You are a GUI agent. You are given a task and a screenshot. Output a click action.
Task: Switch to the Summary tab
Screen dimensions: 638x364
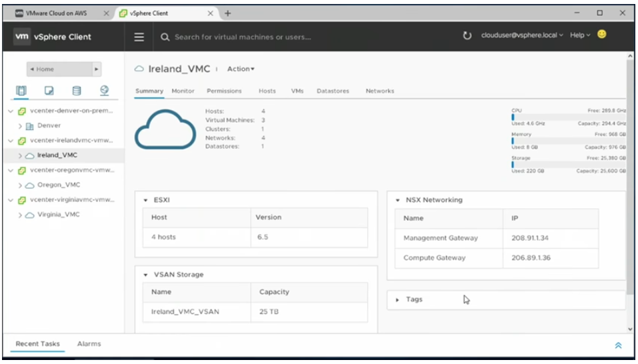pos(149,91)
